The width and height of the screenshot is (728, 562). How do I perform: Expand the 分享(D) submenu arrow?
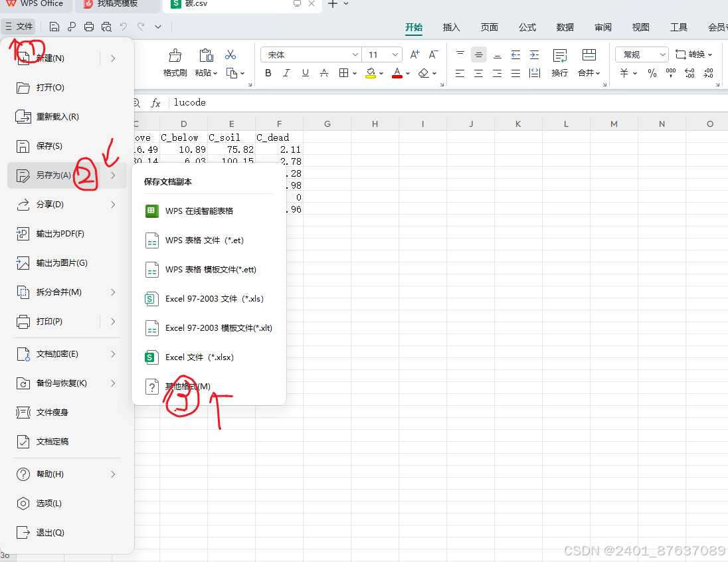[113, 205]
